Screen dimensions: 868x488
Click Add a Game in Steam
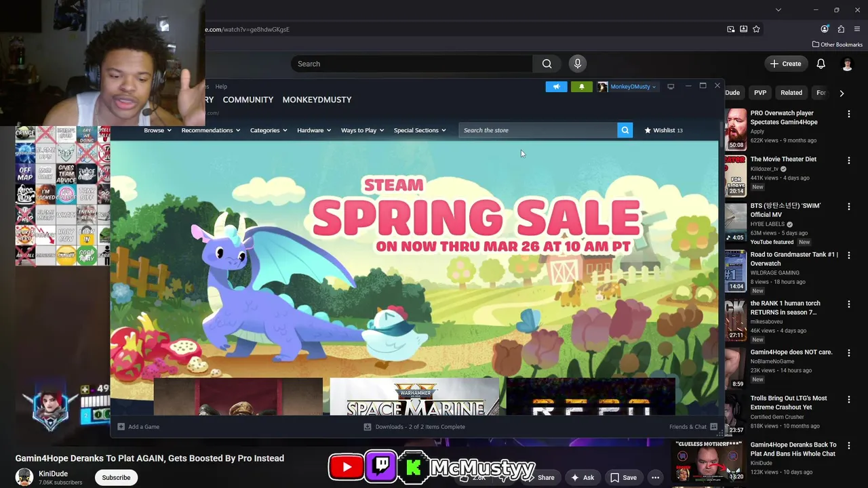click(138, 427)
